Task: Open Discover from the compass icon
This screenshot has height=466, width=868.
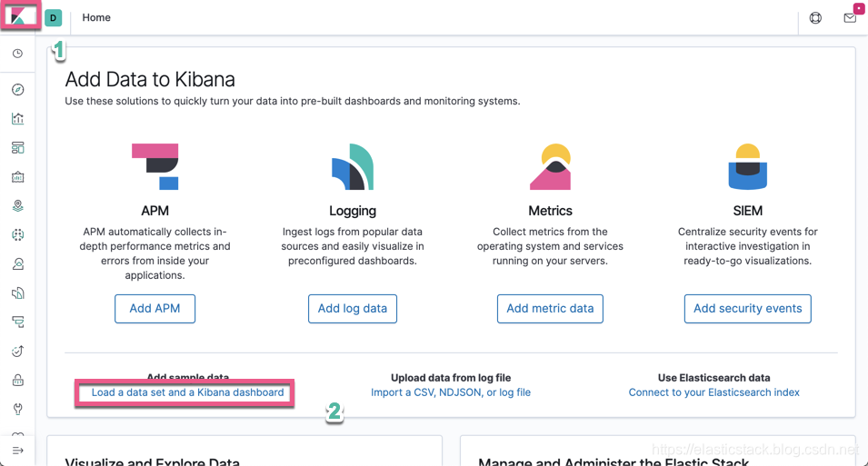Action: [x=17, y=90]
